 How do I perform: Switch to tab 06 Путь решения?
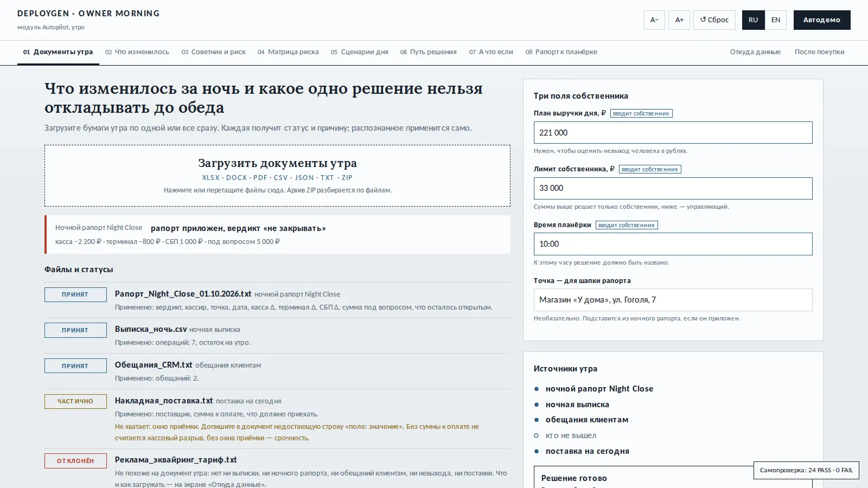(429, 52)
